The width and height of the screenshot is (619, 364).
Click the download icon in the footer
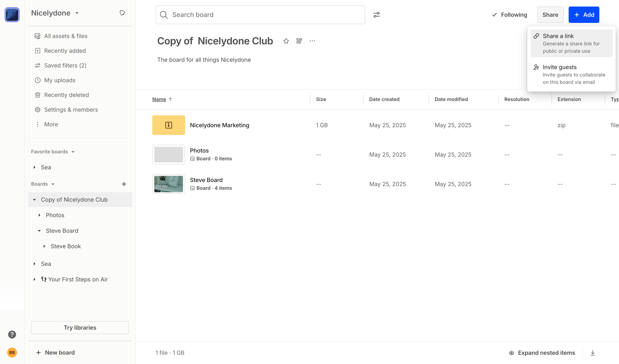593,353
